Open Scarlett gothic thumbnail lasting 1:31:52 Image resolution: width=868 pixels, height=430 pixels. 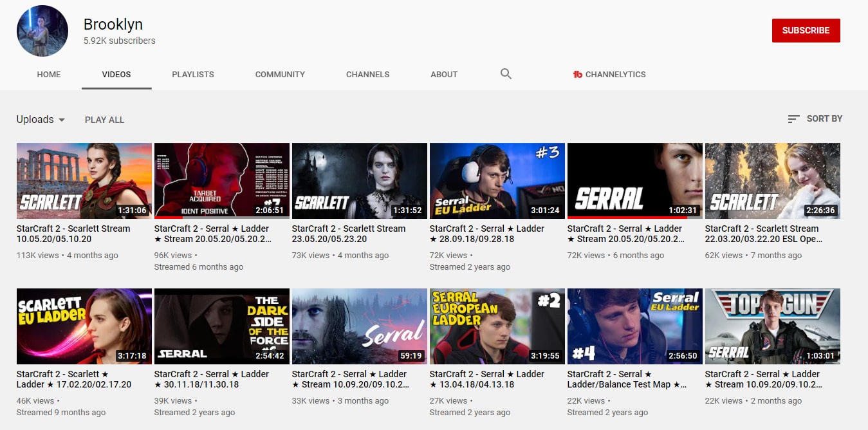(x=360, y=181)
